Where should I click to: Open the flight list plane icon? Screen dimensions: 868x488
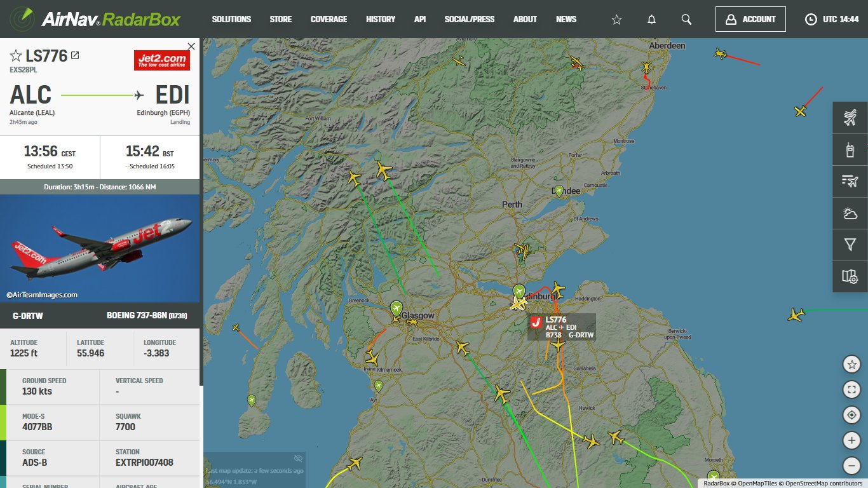tap(850, 181)
